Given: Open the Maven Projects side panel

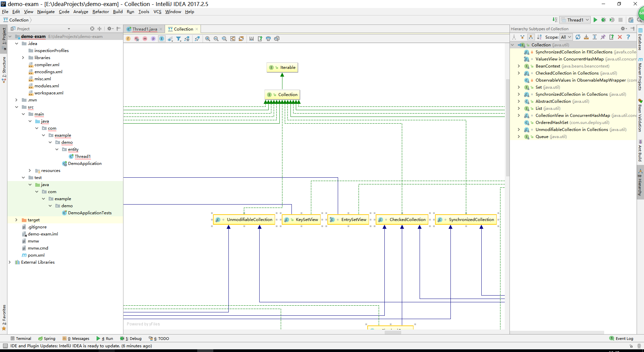Looking at the screenshot, I should (x=640, y=74).
